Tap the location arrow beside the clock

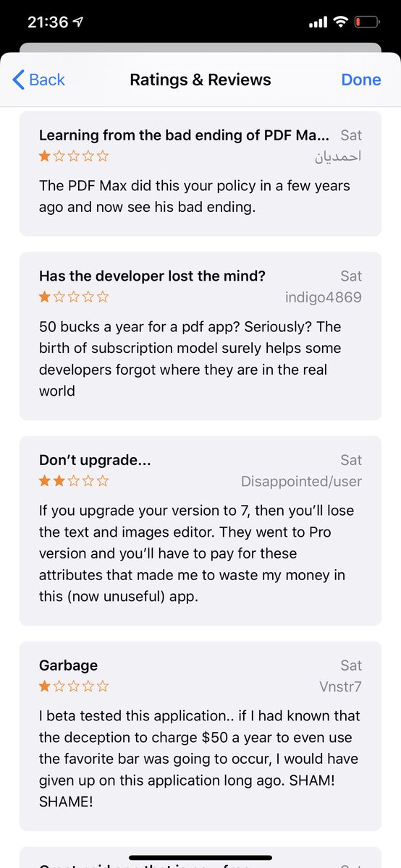78,22
